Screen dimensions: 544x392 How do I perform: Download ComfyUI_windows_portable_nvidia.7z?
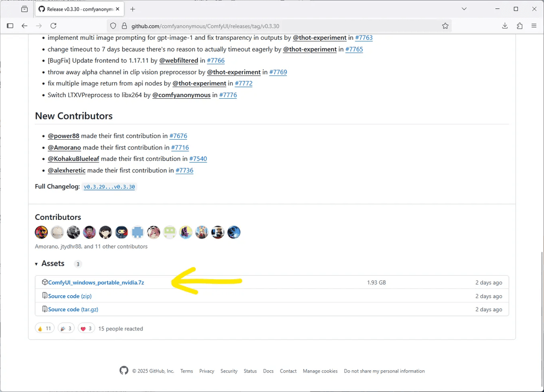tap(95, 282)
